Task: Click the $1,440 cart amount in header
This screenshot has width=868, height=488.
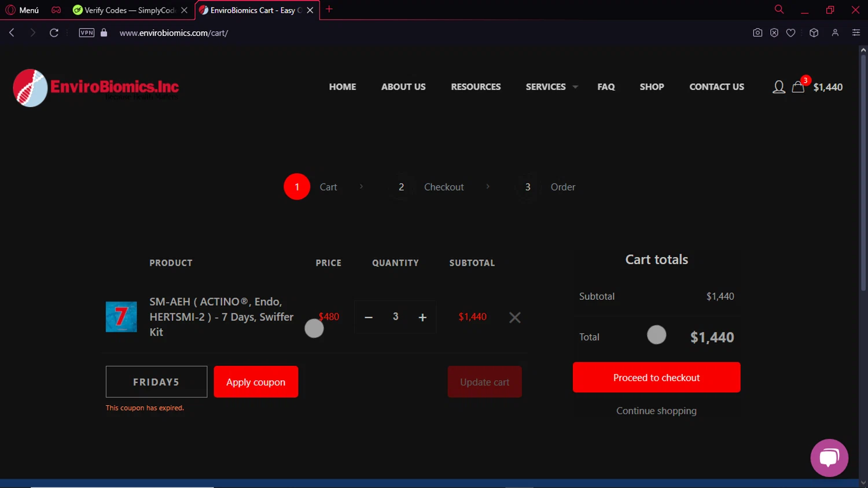Action: pos(828,87)
